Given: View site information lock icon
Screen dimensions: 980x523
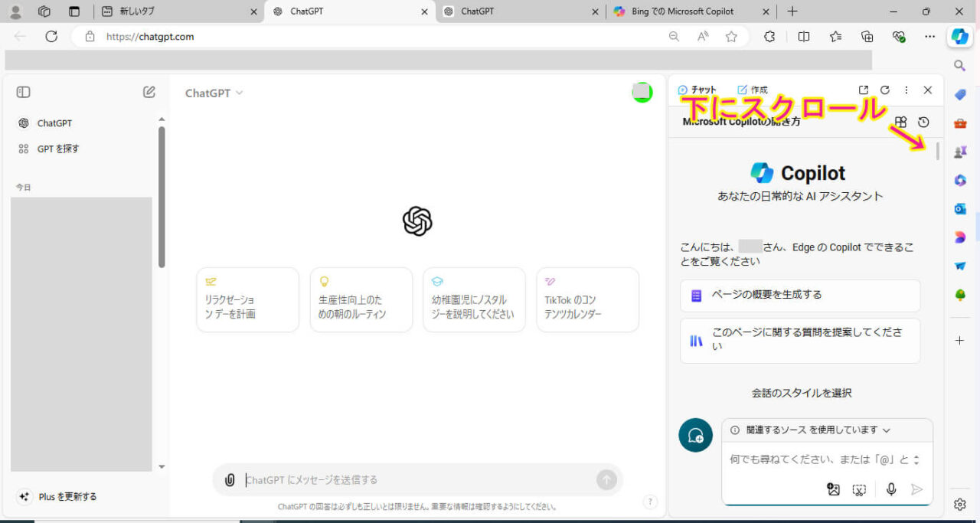Looking at the screenshot, I should pyautogui.click(x=90, y=36).
